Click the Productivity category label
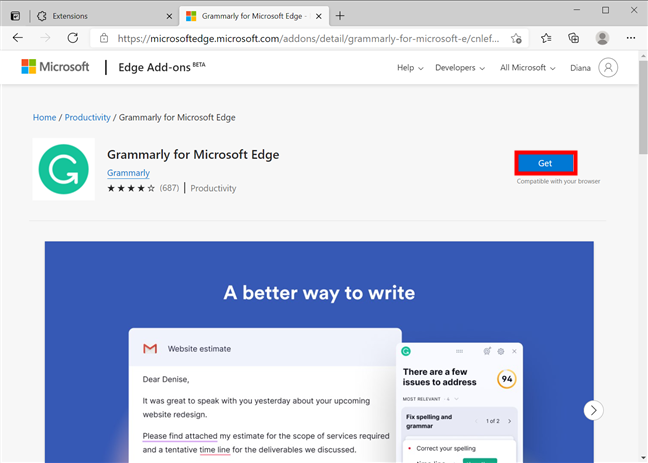Screen dimensions: 648x463 pyautogui.click(x=213, y=189)
